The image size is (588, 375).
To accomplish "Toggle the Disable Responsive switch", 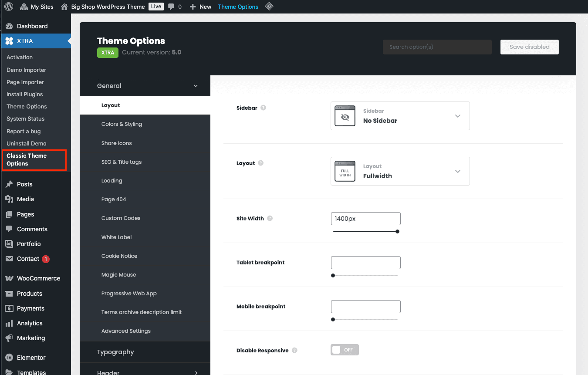I will pos(345,350).
